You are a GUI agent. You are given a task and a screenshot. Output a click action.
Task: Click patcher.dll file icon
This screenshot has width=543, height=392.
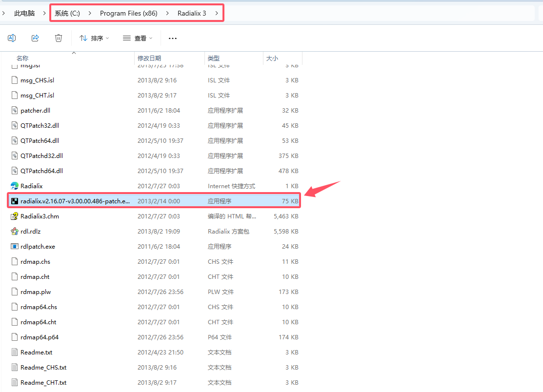click(x=15, y=110)
